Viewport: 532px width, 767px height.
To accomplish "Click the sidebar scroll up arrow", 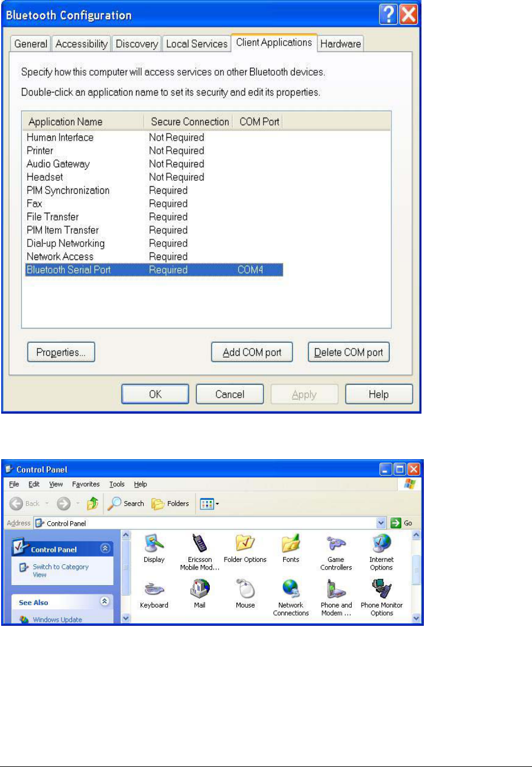I will pyautogui.click(x=125, y=534).
